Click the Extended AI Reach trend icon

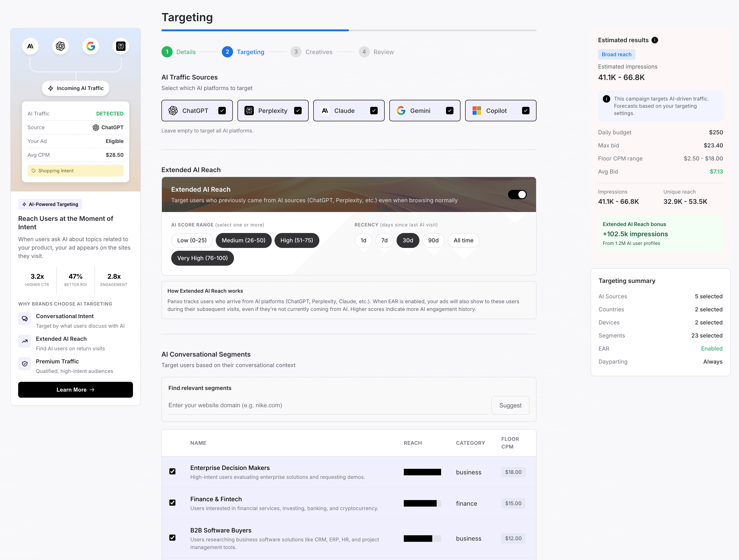(25, 341)
